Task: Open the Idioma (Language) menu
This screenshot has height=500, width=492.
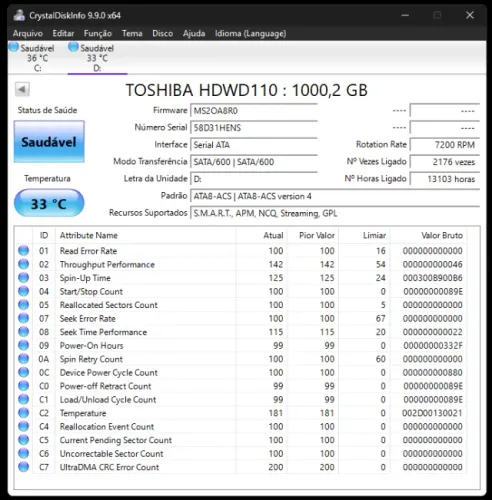Action: tap(250, 33)
